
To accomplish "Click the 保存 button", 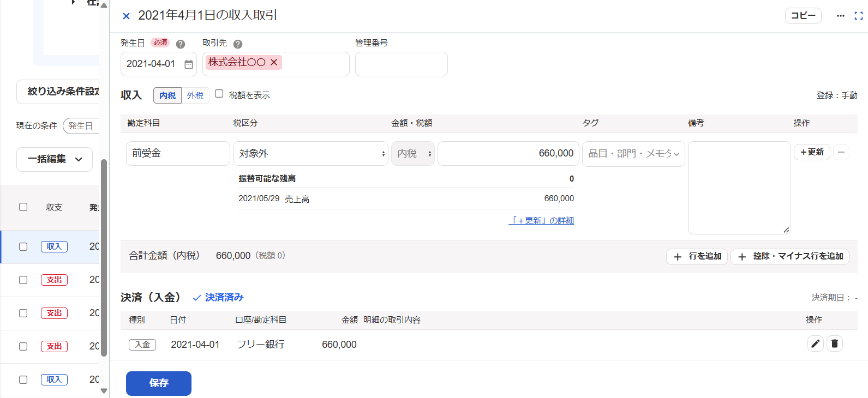I will tap(159, 383).
